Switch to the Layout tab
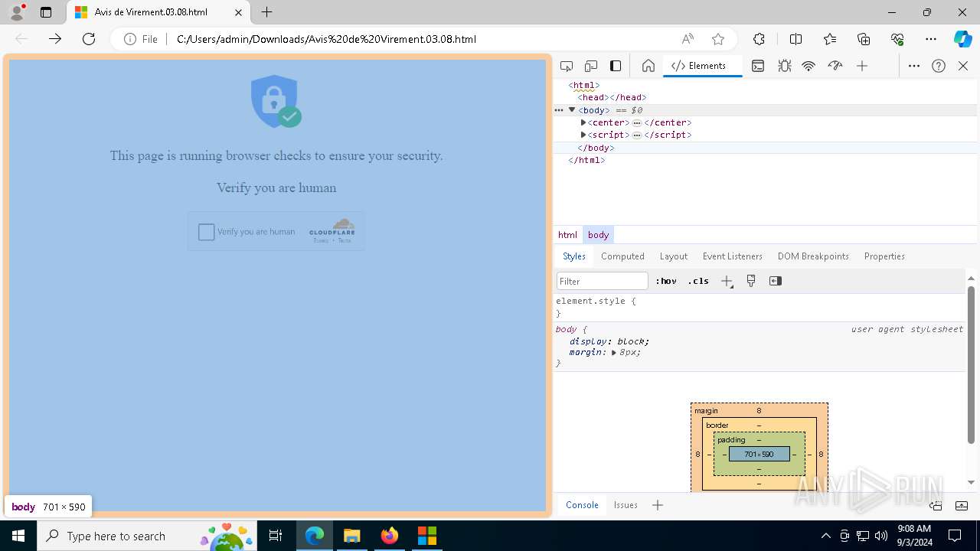This screenshot has width=980, height=551. point(674,256)
